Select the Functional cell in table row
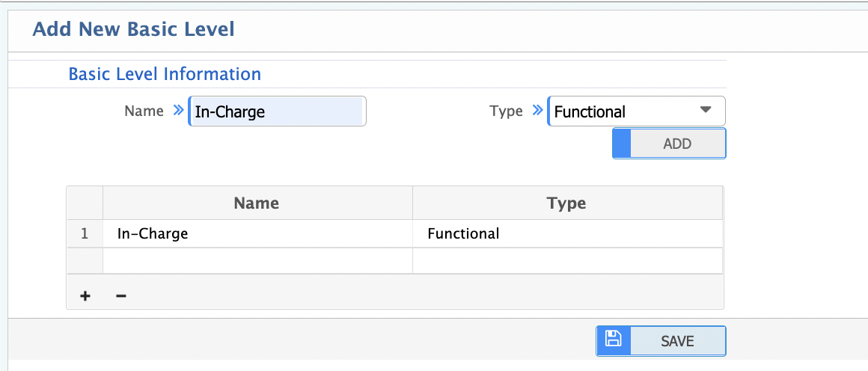Image resolution: width=868 pixels, height=371 pixels. 567,233
